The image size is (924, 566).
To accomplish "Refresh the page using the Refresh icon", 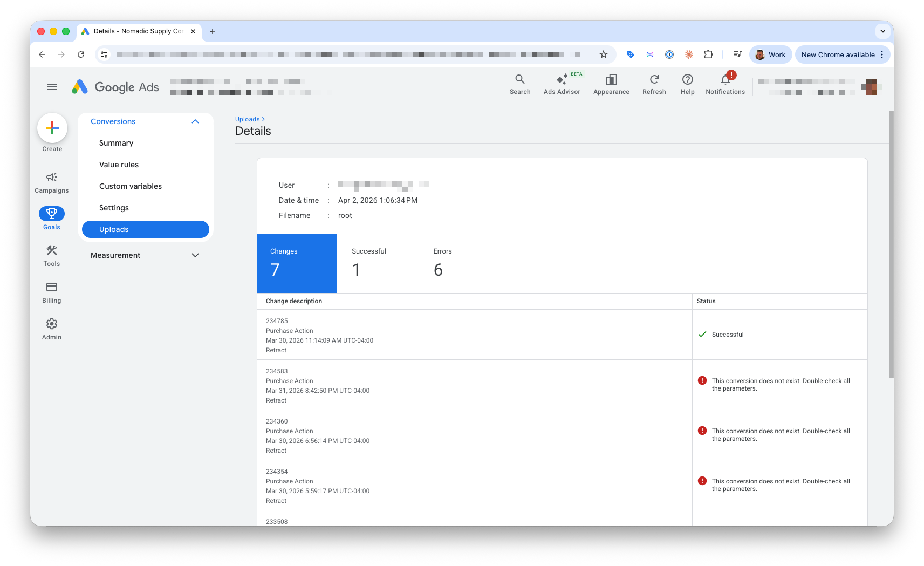I will click(654, 84).
